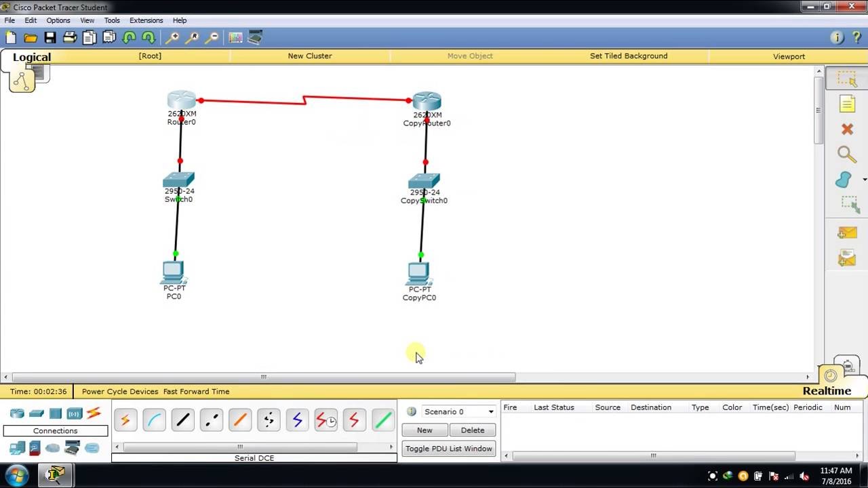Create a new network file
Viewport: 868px width, 488px height.
pos(11,38)
